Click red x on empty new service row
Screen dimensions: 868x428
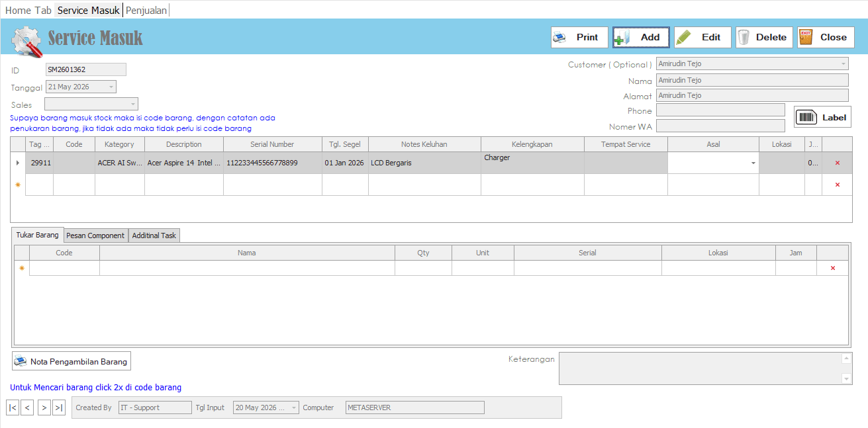coord(837,185)
